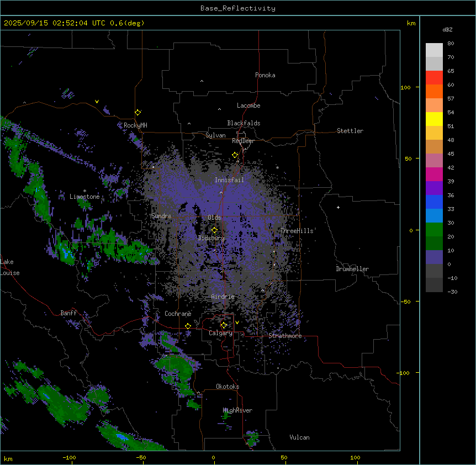Image resolution: width=476 pixels, height=465 pixels.
Task: Click the Innisfail city label
Action: click(230, 180)
